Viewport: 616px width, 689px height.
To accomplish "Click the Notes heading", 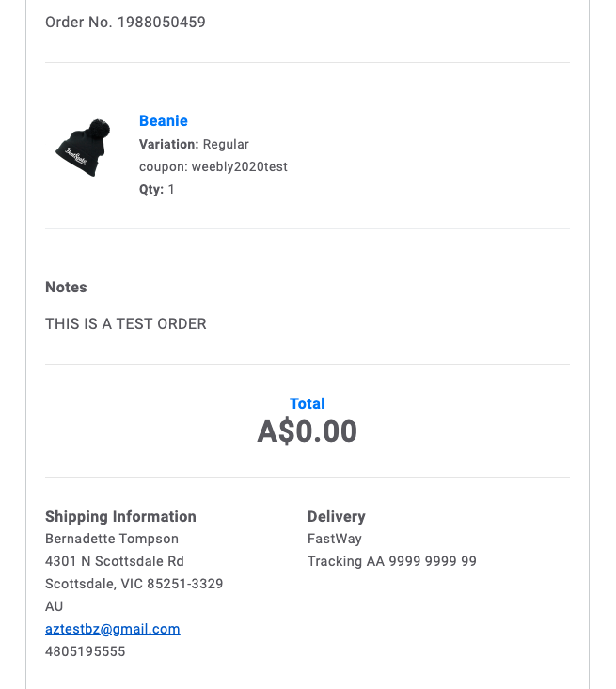I will pyautogui.click(x=66, y=287).
